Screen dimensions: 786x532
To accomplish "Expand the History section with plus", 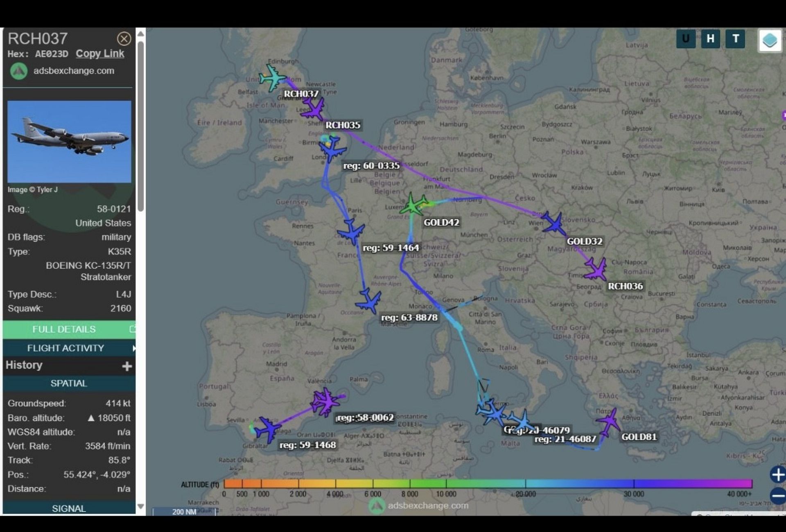I will pos(126,366).
